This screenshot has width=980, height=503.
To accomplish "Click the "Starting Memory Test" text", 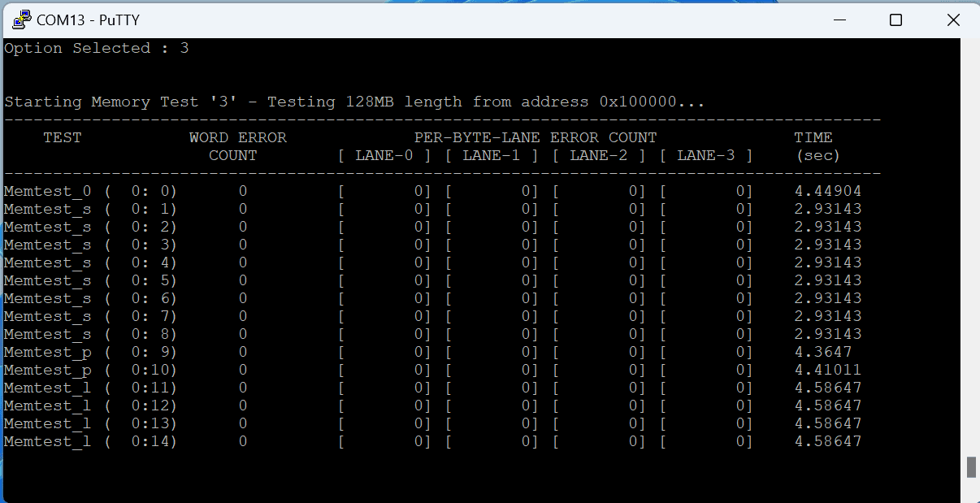I will point(101,102).
